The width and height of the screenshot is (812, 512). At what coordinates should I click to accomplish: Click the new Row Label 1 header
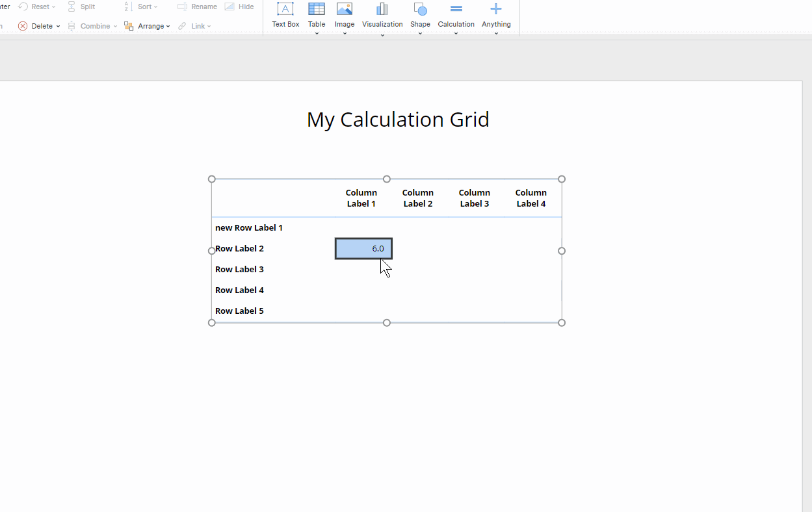pyautogui.click(x=249, y=228)
